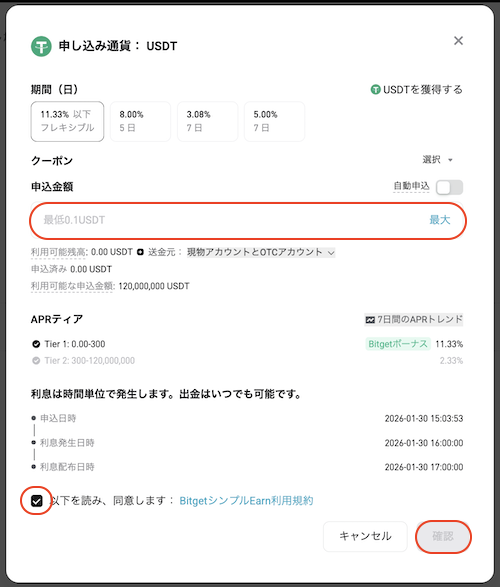Image resolution: width=500 pixels, height=587 pixels.
Task: Select the 5.00% 7日 period option
Action: 274,121
